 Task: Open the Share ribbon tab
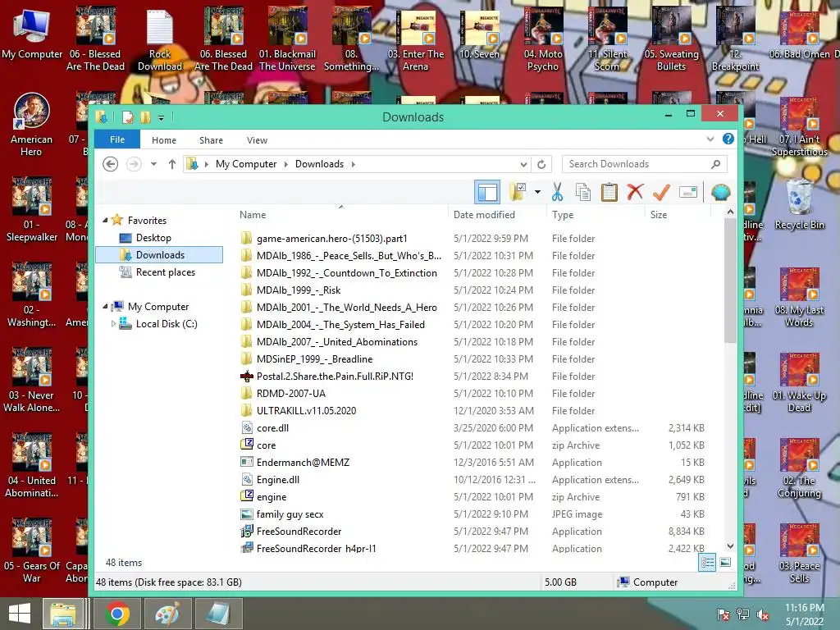211,140
